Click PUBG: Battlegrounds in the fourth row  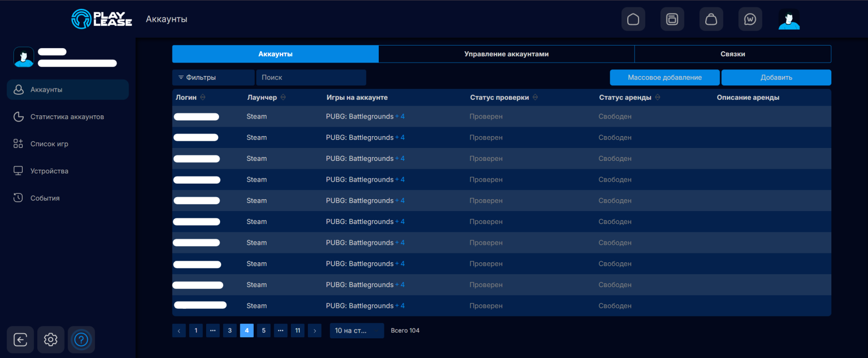pos(360,180)
